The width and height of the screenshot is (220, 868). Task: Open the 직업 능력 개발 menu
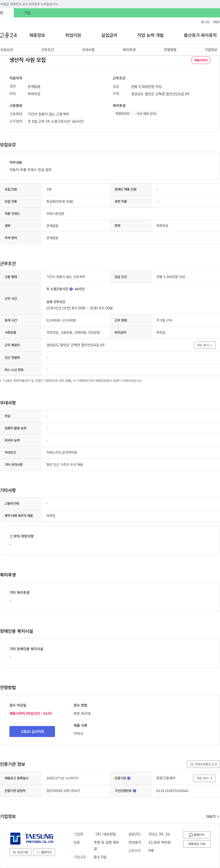(x=151, y=35)
